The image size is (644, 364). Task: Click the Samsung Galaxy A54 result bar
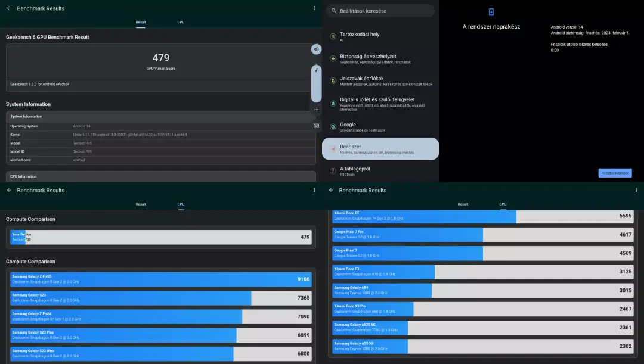[x=483, y=290]
